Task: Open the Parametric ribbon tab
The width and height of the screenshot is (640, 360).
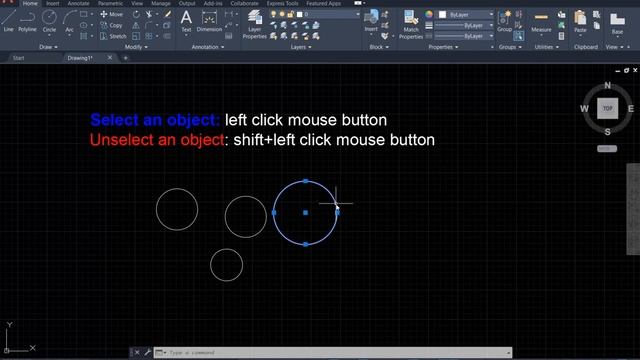Action: [x=110, y=3]
